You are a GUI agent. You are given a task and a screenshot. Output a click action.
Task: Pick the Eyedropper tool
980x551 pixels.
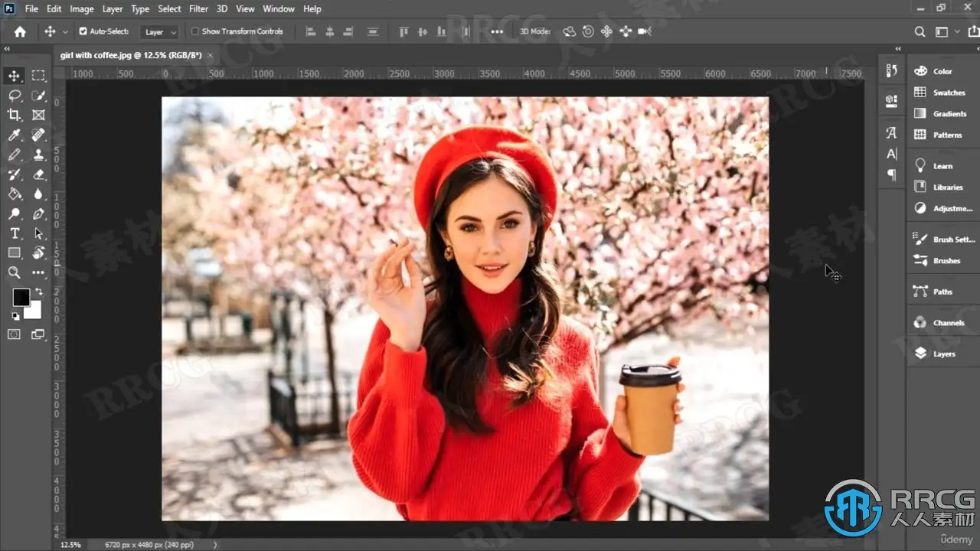pos(14,135)
